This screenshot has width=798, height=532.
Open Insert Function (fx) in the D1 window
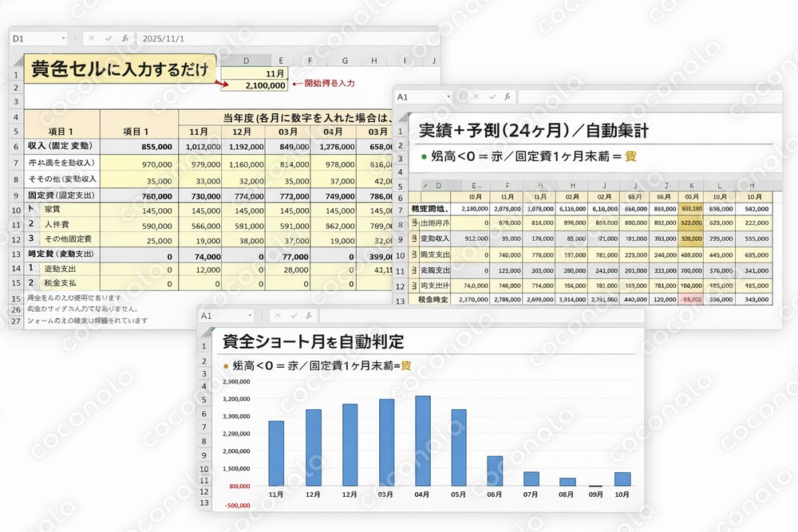coord(125,38)
